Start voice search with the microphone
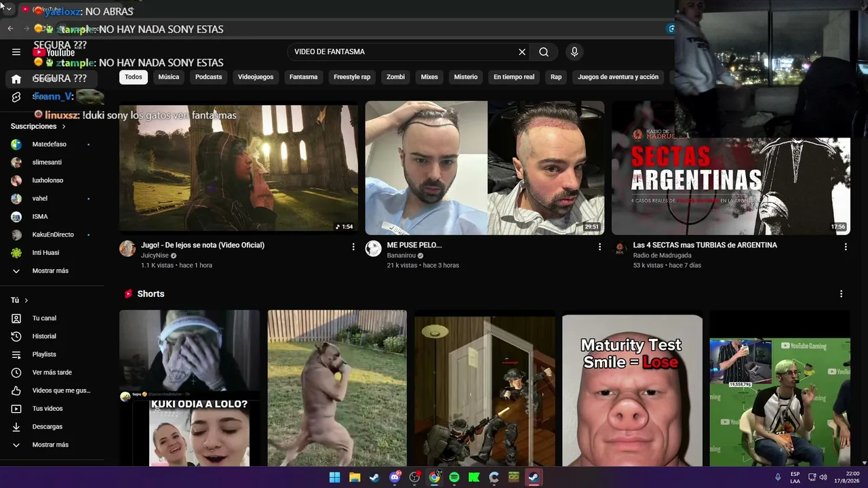Screen dimensions: 868x488 pos(574,52)
